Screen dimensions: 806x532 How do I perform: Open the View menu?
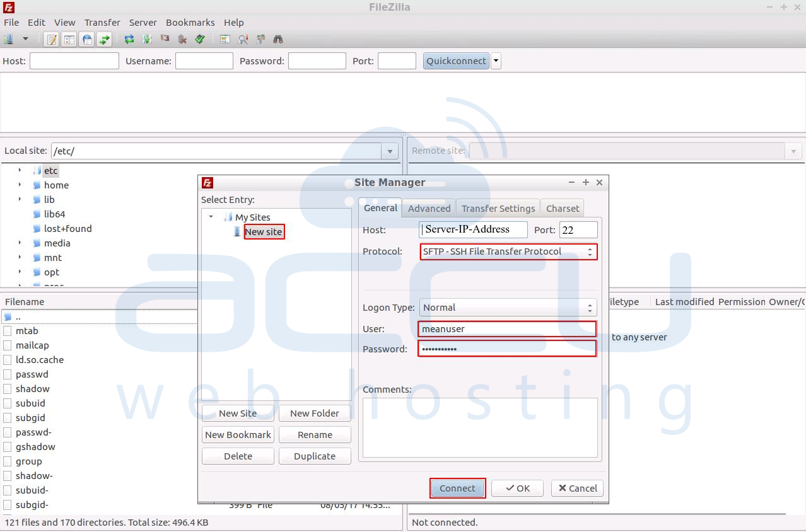tap(65, 22)
